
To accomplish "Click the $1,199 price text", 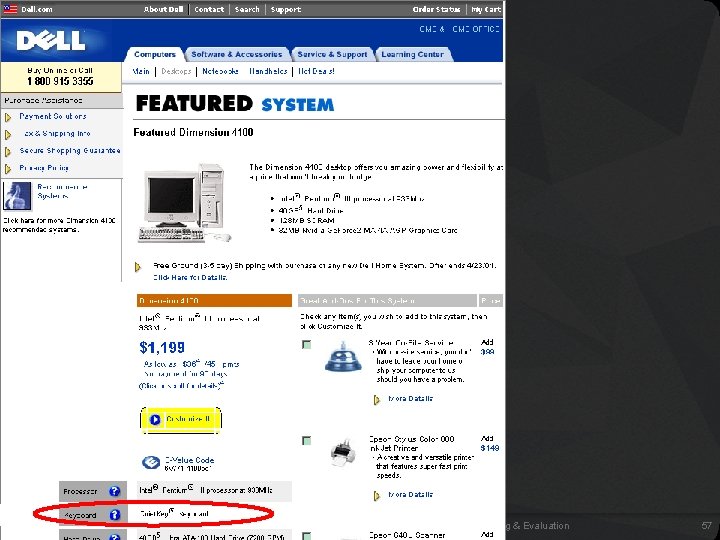I will [162, 348].
